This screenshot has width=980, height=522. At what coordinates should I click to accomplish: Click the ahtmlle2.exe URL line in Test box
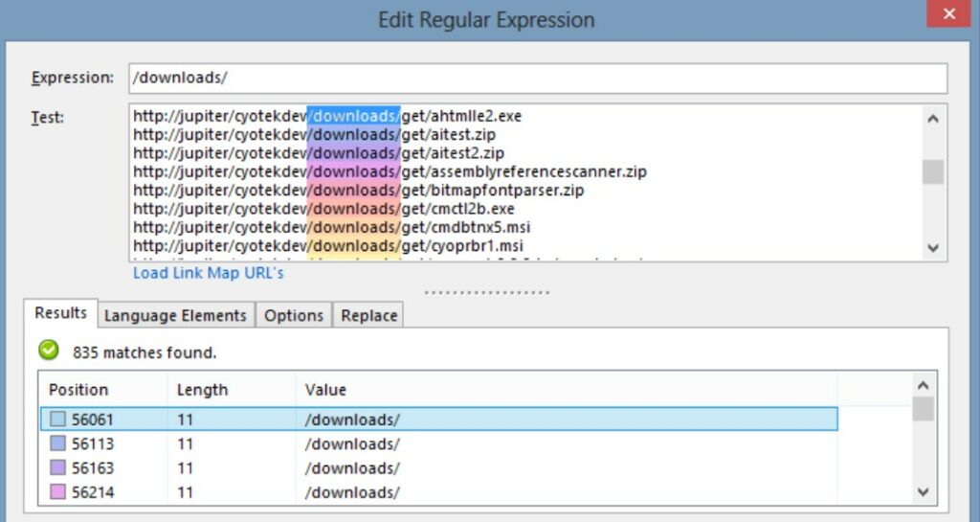327,116
